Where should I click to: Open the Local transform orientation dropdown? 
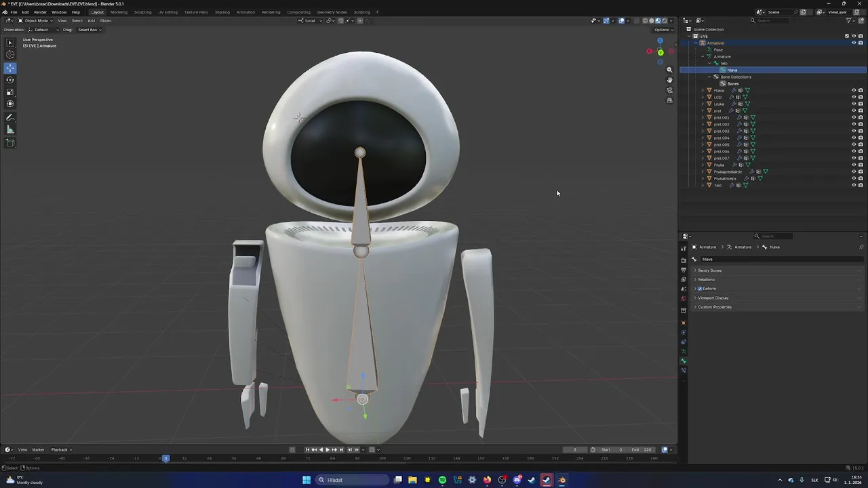coord(310,20)
